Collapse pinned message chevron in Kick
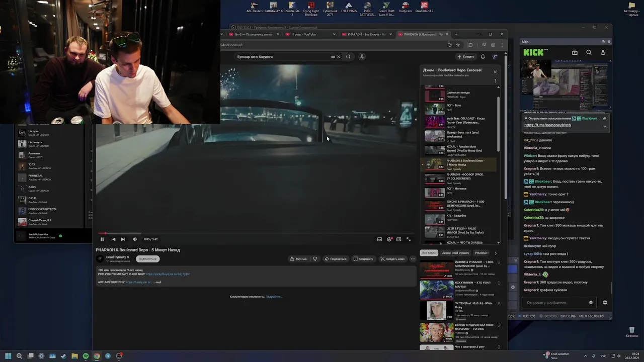Viewport: 644px width, 362px height. [605, 126]
